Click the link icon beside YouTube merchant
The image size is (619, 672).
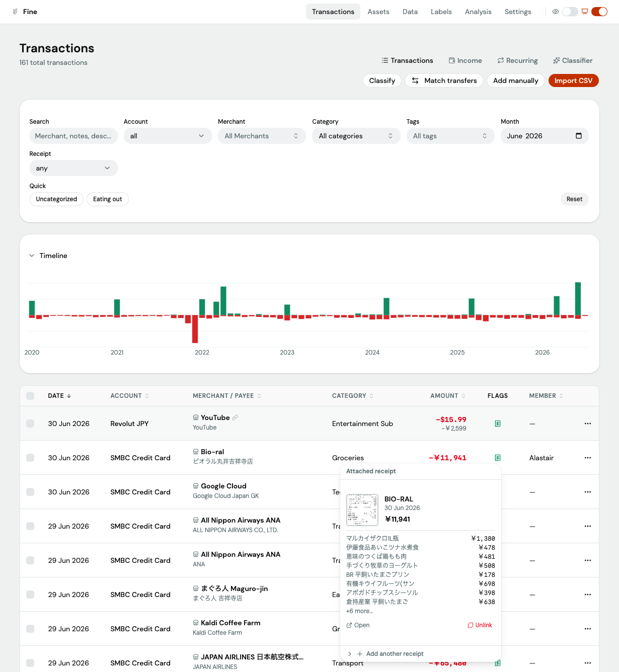click(x=235, y=417)
